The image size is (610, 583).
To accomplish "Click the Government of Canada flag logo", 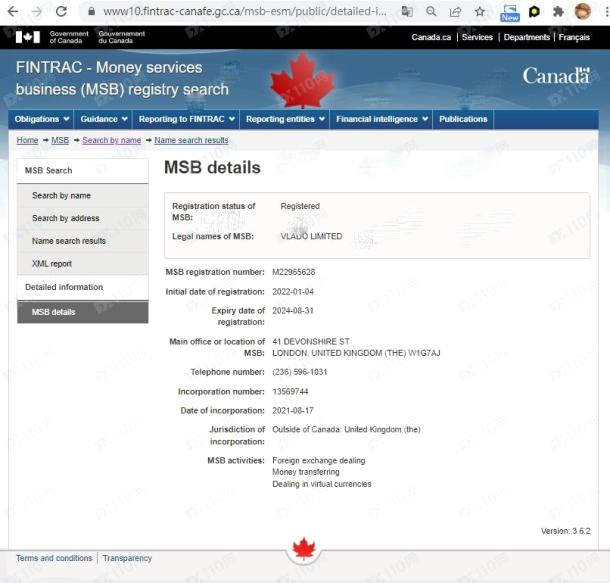I will tap(28, 37).
